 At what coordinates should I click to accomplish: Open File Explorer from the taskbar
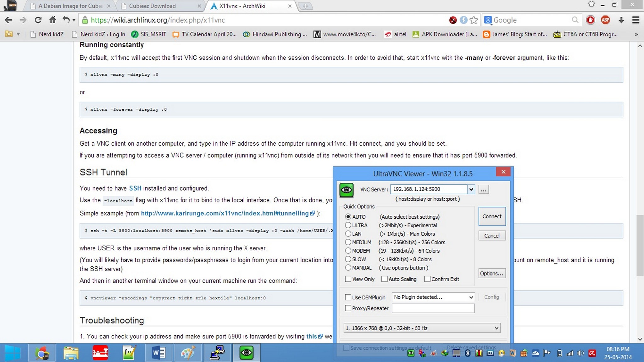pyautogui.click(x=71, y=353)
